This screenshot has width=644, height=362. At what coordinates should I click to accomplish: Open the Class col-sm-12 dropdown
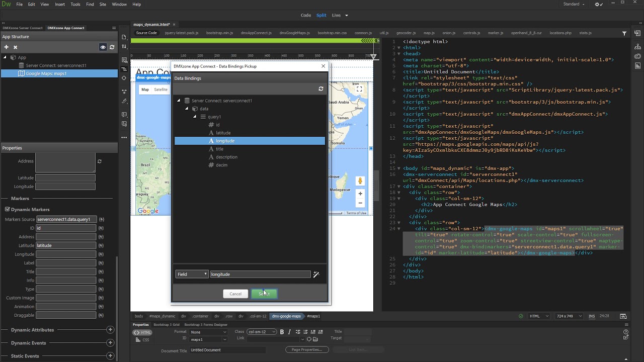(x=262, y=332)
